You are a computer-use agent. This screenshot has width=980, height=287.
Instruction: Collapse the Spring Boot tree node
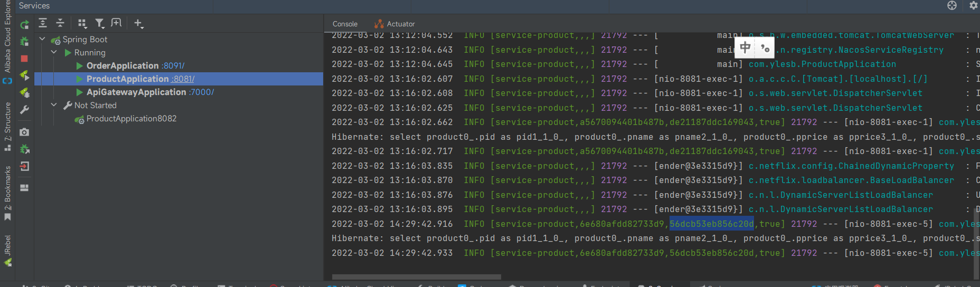click(42, 39)
